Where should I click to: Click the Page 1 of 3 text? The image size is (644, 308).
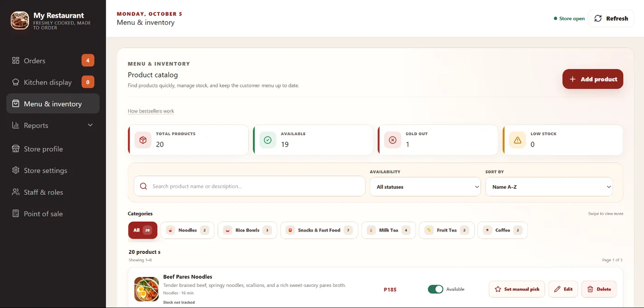tap(612, 260)
